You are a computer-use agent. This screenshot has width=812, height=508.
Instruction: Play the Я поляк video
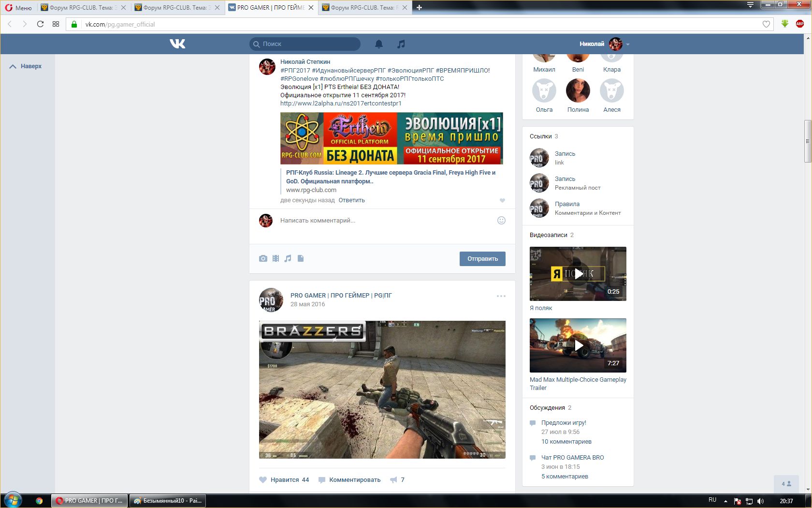tap(578, 274)
